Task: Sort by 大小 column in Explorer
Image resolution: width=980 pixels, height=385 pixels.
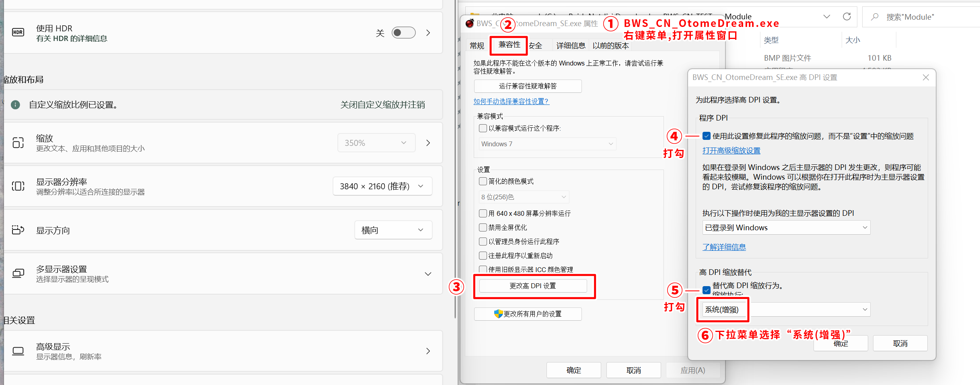Action: (x=853, y=40)
